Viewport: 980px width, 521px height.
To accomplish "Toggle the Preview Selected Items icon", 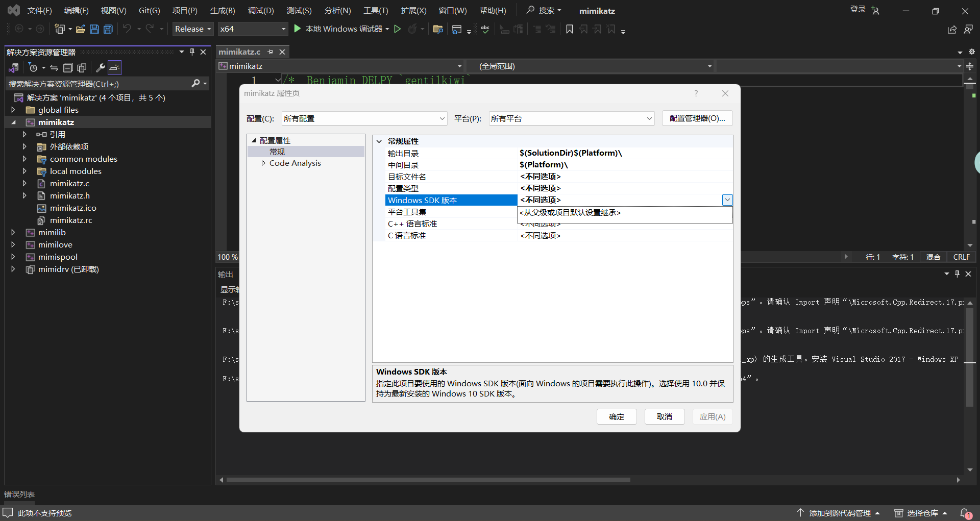I will coord(114,67).
